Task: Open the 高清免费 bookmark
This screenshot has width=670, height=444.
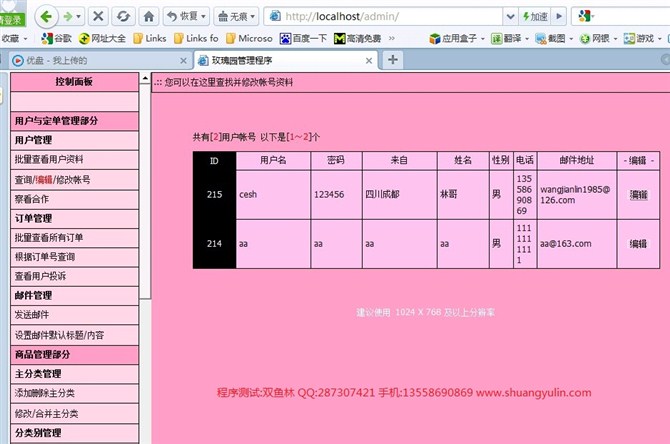Action: coord(357,38)
